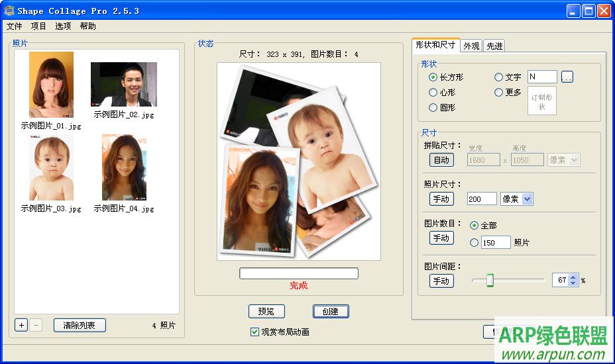Minimize the Shape Collage Pro window

pos(573,11)
